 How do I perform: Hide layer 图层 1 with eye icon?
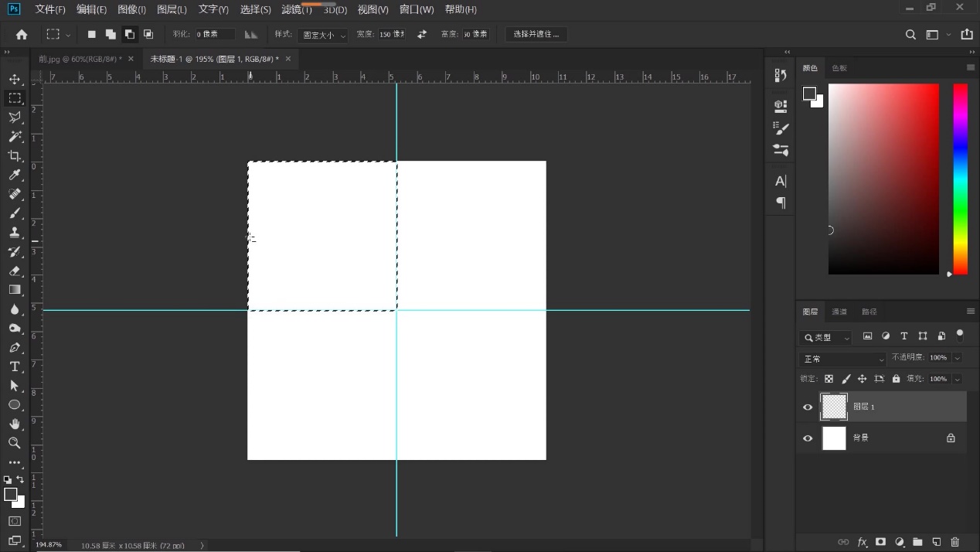(x=808, y=407)
